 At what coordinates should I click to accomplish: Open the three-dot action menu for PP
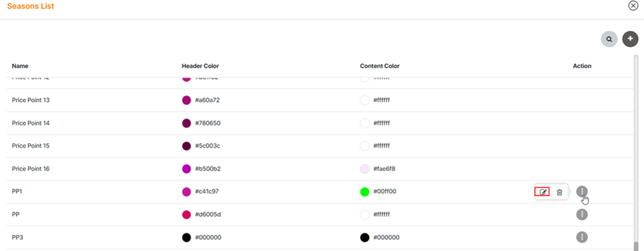coord(582,215)
